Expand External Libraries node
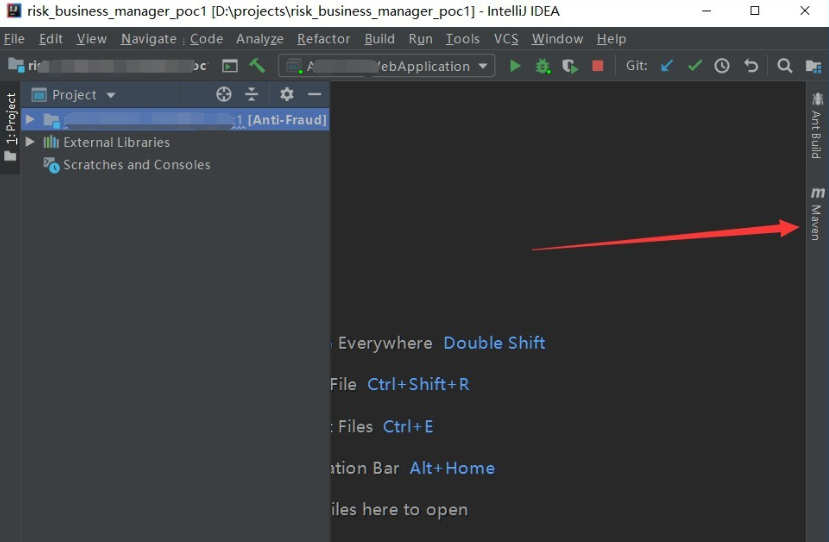 (x=30, y=142)
